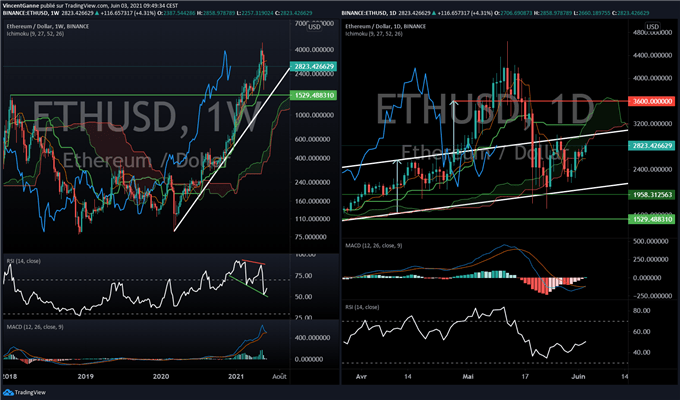Select the green 1958.312563 price label
The image size is (680, 400).
click(652, 195)
